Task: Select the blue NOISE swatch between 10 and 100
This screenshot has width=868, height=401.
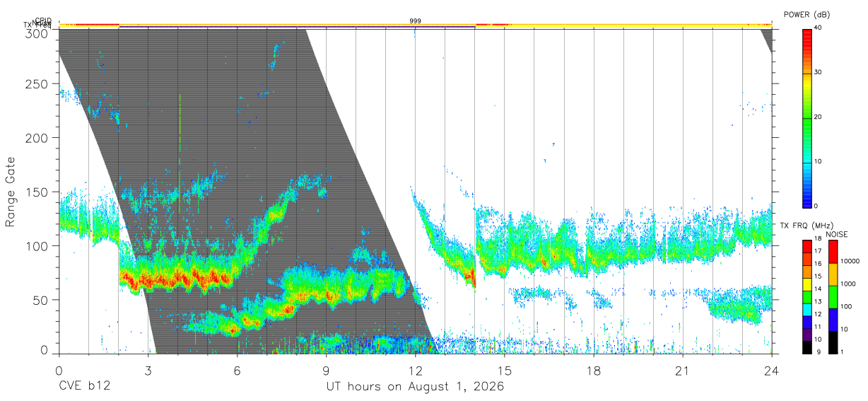Action: point(833,318)
